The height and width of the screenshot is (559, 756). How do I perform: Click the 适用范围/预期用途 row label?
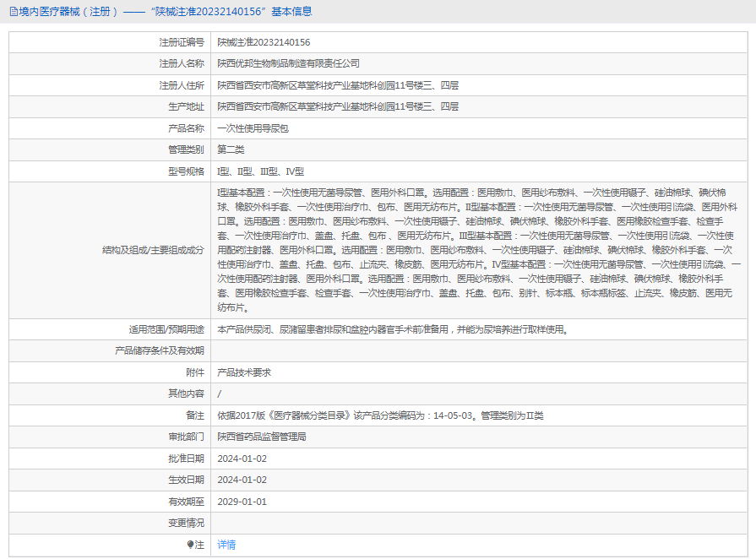[x=166, y=329]
